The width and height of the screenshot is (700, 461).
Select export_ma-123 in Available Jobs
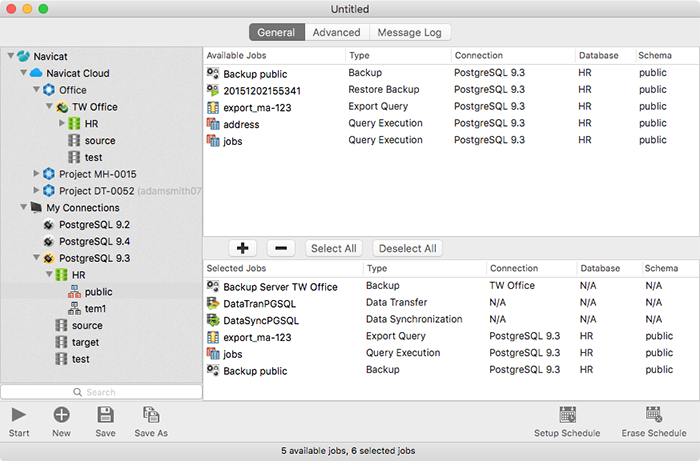[451, 107]
